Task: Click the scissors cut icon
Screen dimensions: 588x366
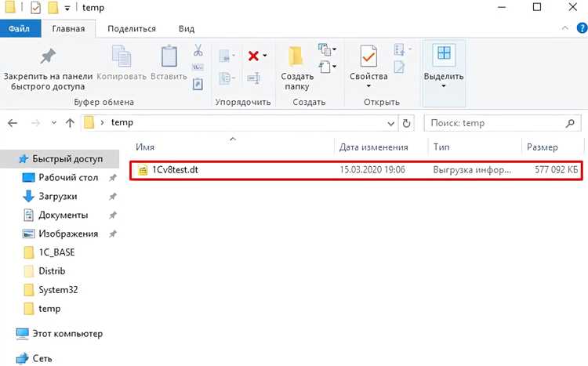Action: [x=198, y=50]
